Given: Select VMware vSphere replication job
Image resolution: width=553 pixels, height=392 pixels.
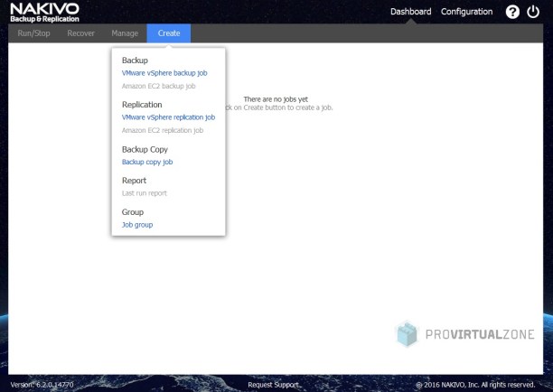Looking at the screenshot, I should pyautogui.click(x=168, y=117).
